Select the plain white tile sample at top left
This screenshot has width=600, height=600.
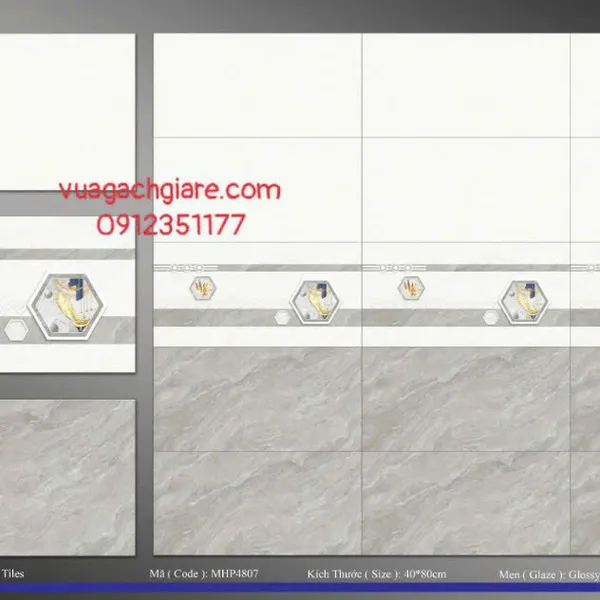pos(66,110)
